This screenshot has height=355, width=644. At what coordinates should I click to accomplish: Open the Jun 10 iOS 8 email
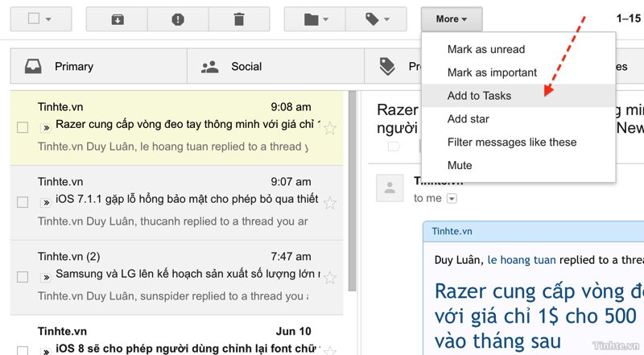point(176,335)
